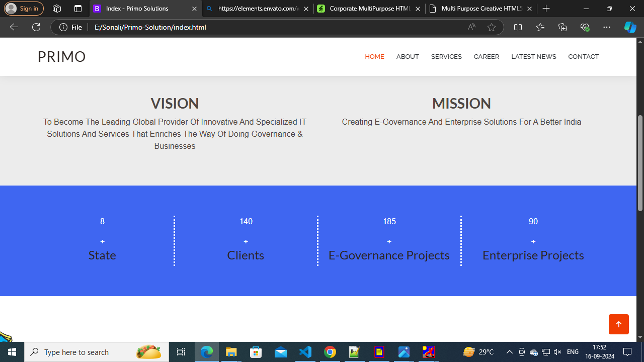Click the page vertical scrollbar thumb

tap(640, 162)
